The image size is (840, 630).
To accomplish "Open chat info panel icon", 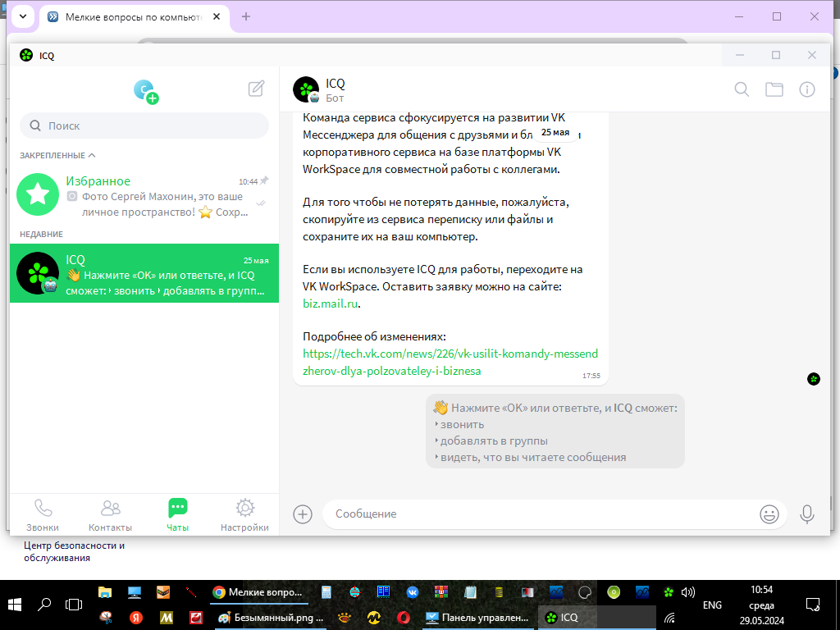I will click(807, 89).
